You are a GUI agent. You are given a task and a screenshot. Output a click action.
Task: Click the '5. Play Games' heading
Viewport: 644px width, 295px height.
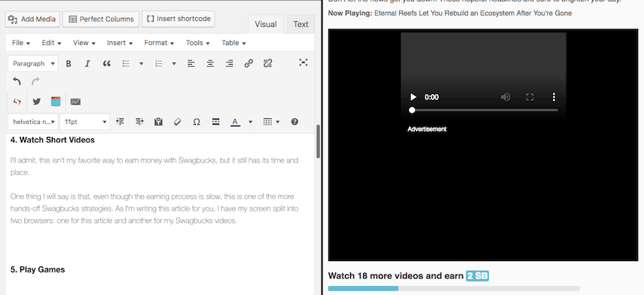tap(38, 269)
